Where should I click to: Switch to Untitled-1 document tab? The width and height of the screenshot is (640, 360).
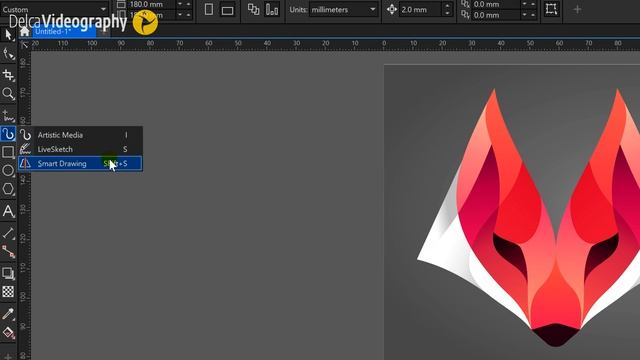click(x=64, y=32)
